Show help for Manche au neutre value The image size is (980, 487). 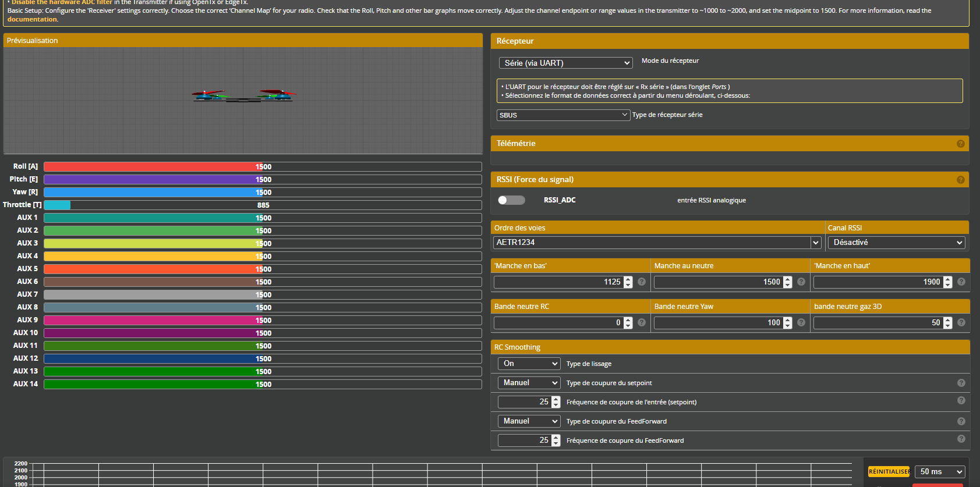click(801, 282)
